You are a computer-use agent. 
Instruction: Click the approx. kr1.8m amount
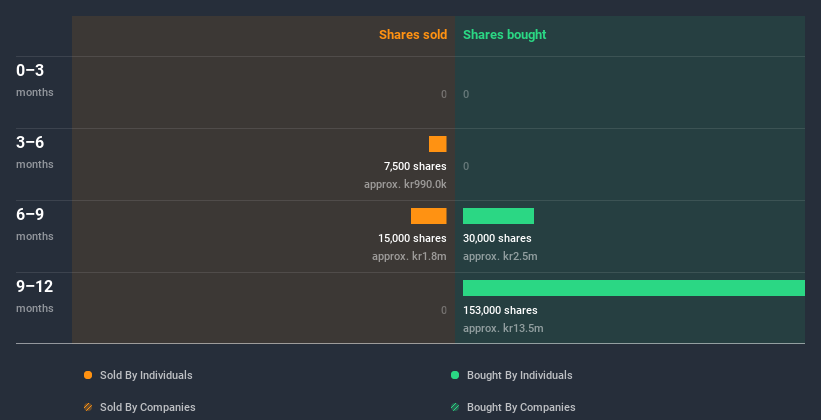tap(409, 257)
